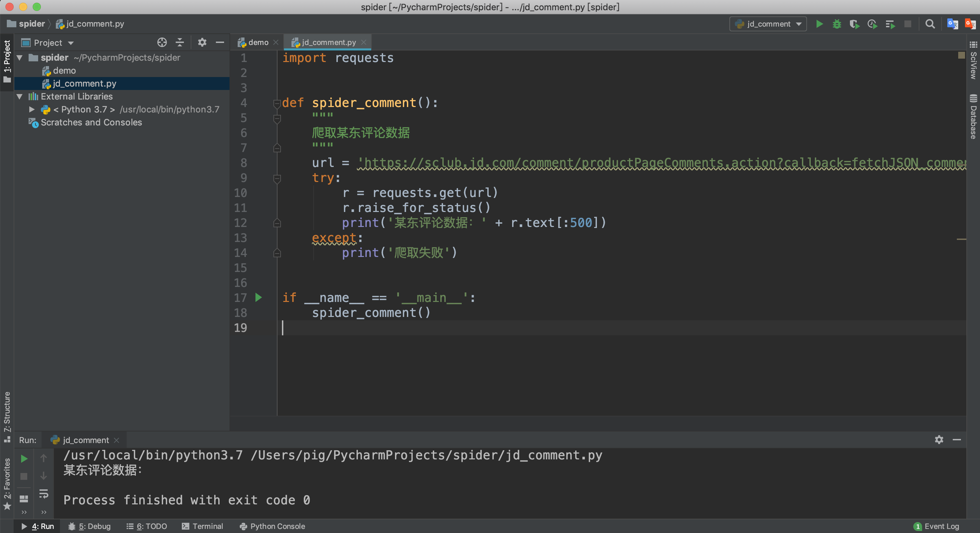Click the green Run button in top toolbar
Image resolution: width=980 pixels, height=533 pixels.
click(x=819, y=24)
